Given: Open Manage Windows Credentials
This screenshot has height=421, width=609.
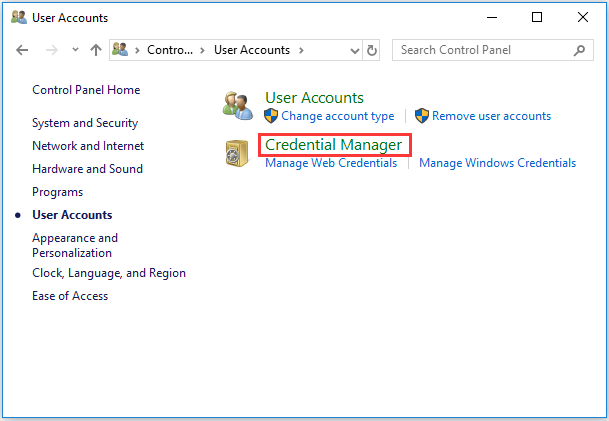Looking at the screenshot, I should (x=497, y=163).
